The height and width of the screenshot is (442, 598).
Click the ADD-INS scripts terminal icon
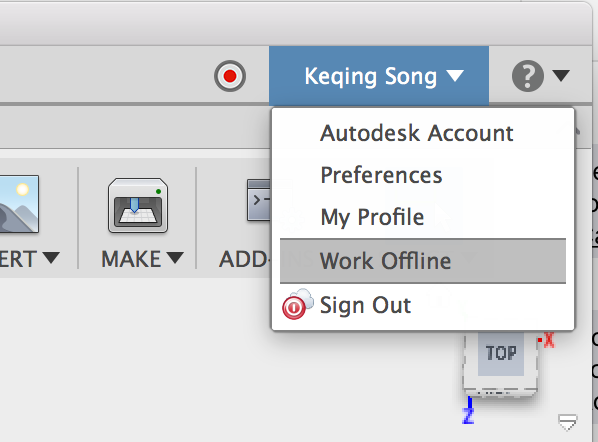click(259, 200)
